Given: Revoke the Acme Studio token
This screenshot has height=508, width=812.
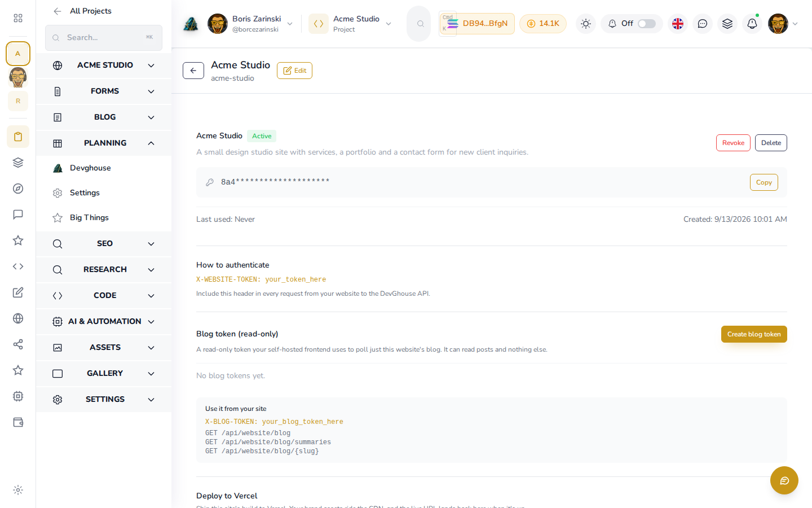Looking at the screenshot, I should [x=733, y=143].
